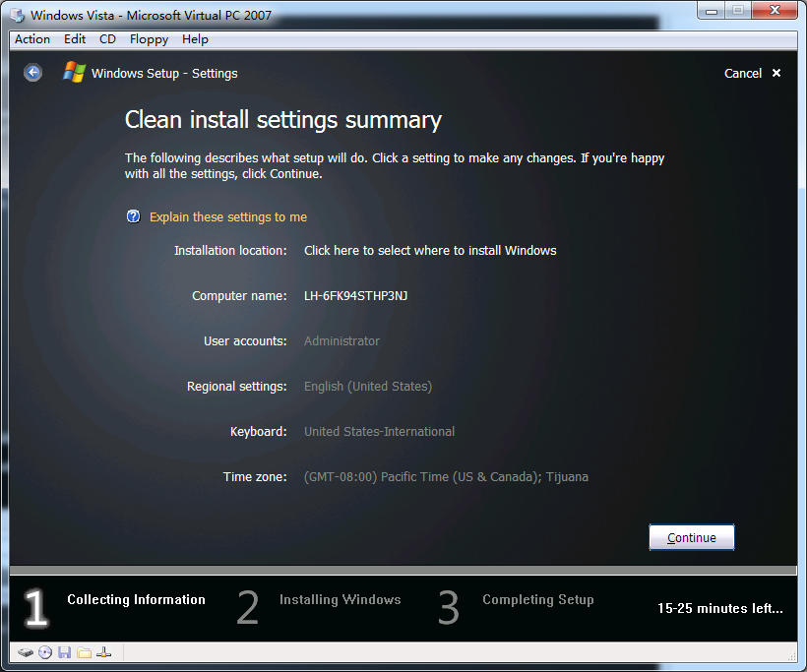This screenshot has height=672, width=807.
Task: Click the shared folders status bar icon
Action: (x=84, y=653)
